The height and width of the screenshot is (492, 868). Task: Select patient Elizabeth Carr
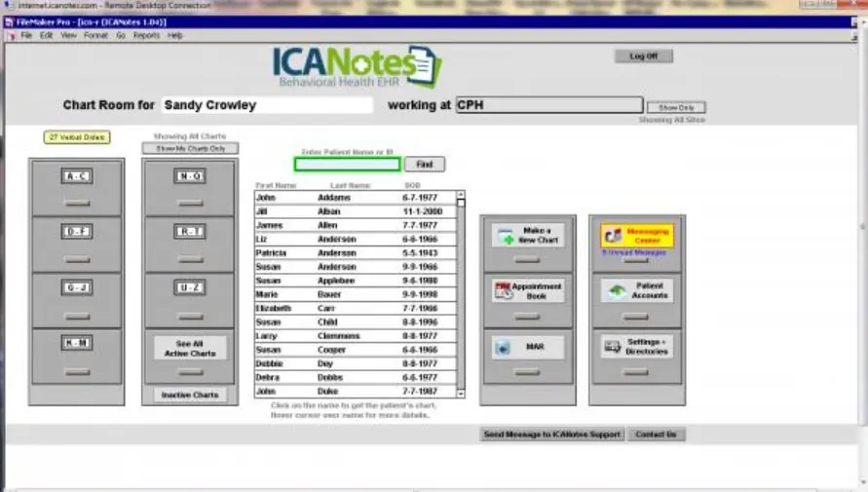(x=356, y=308)
